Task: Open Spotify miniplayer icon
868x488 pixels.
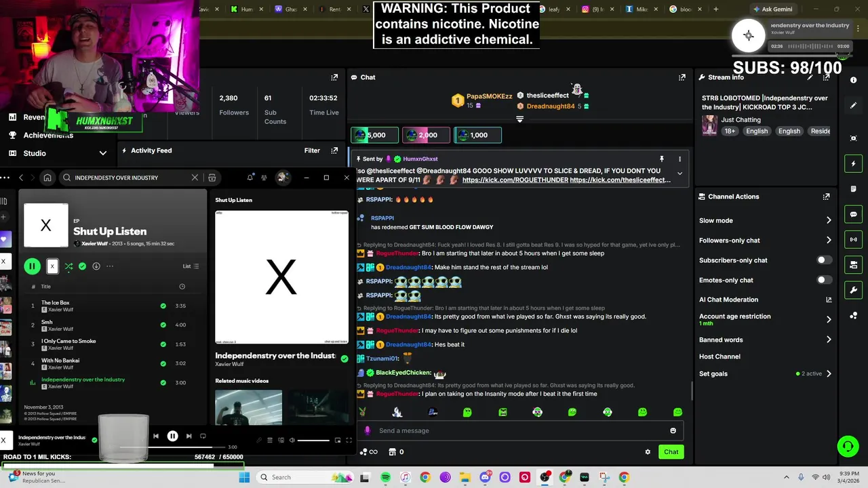Action: click(x=337, y=441)
